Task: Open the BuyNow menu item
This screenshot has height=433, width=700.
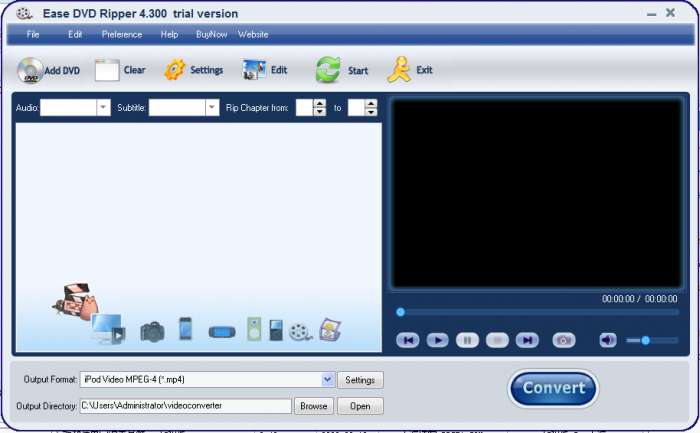Action: [x=210, y=34]
